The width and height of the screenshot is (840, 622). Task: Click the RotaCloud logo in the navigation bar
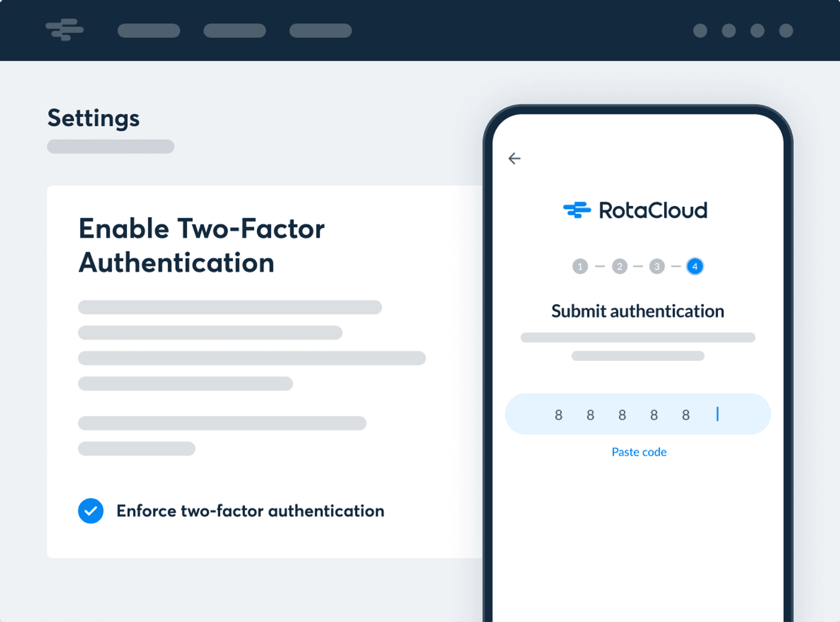[x=64, y=30]
